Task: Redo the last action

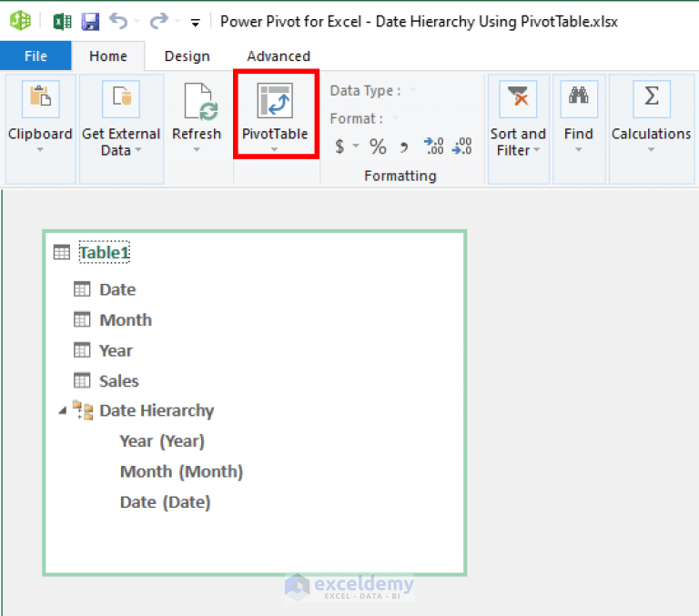Action: point(158,21)
